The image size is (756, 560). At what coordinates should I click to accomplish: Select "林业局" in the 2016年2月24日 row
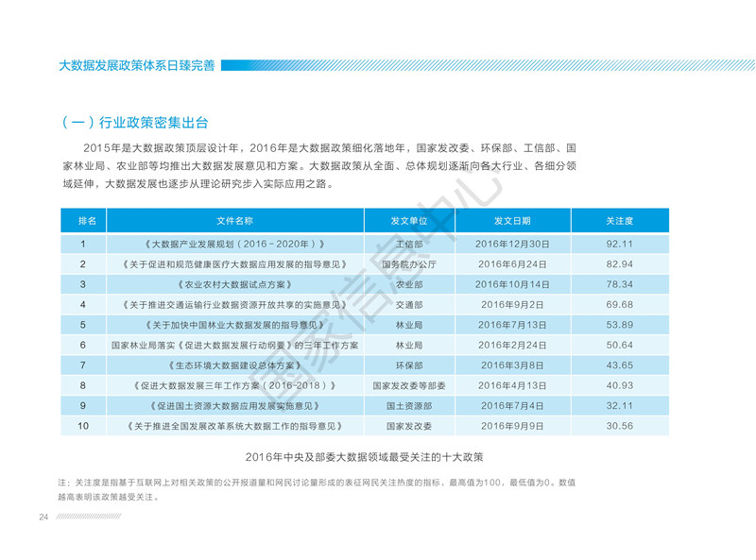(409, 346)
